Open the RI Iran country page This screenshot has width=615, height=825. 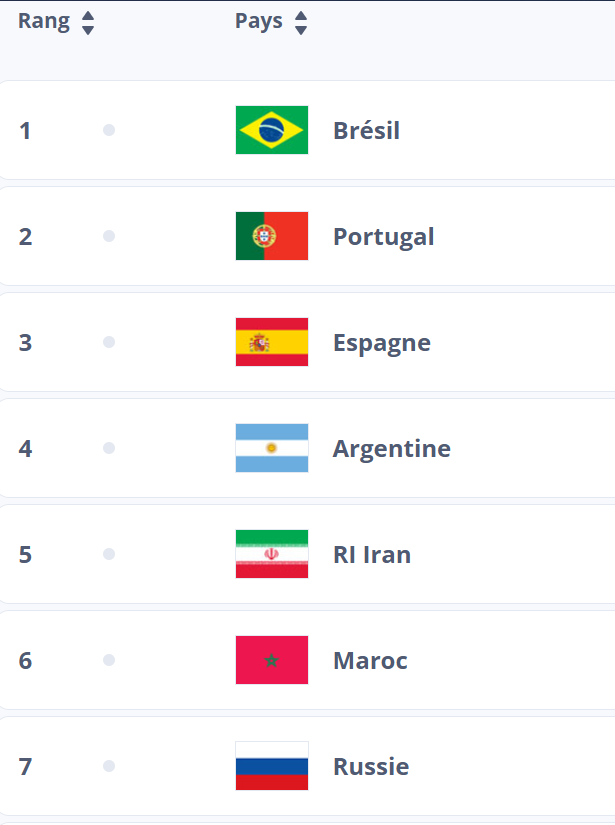point(370,554)
